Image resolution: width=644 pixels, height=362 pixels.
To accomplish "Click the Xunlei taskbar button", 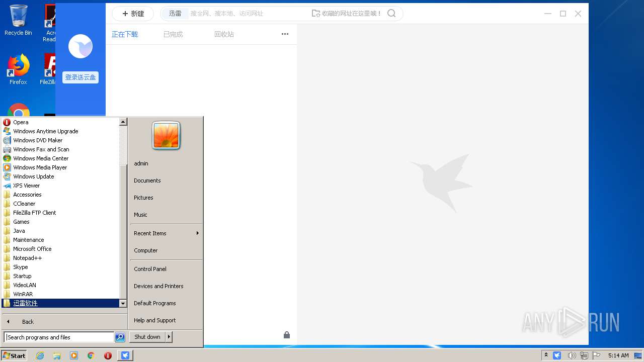I will 125,355.
